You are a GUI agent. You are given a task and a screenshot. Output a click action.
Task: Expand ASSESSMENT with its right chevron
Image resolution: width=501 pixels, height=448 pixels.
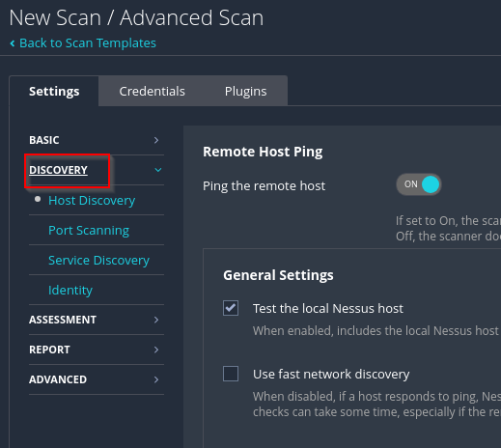click(156, 320)
